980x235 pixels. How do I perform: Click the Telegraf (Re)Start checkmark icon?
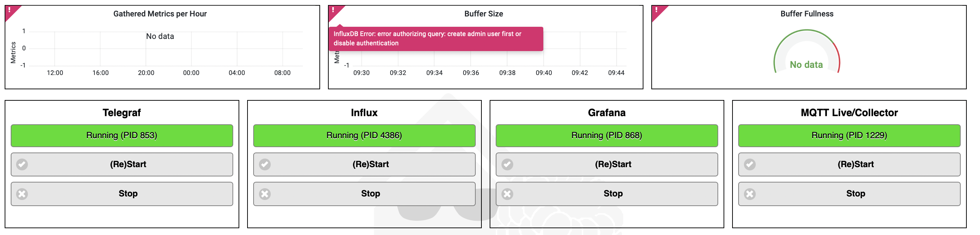tap(22, 164)
